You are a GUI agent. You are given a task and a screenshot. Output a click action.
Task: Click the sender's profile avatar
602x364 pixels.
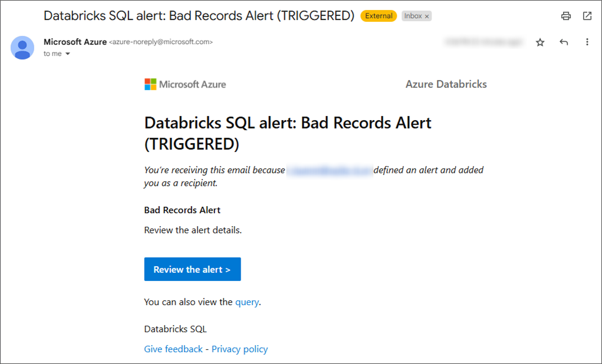click(22, 48)
